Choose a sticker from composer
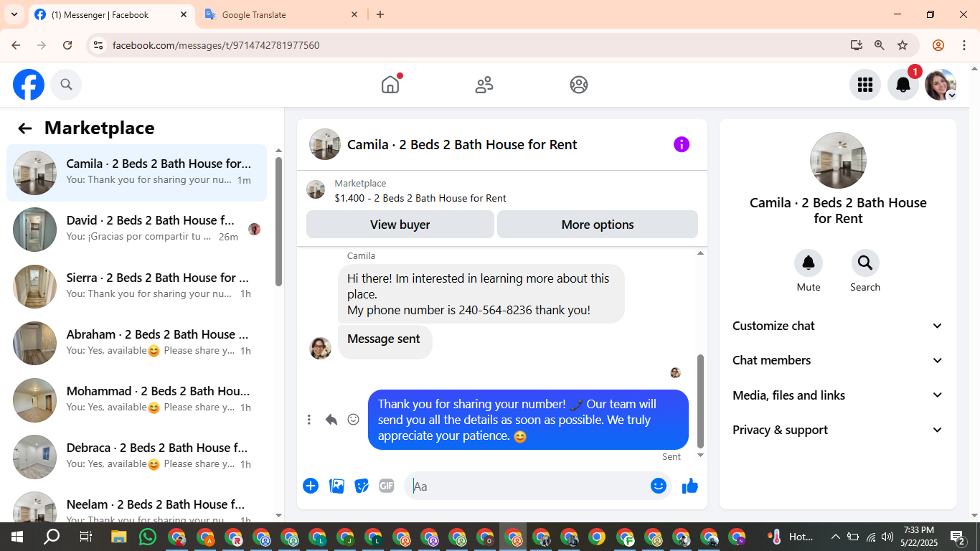 tap(362, 486)
